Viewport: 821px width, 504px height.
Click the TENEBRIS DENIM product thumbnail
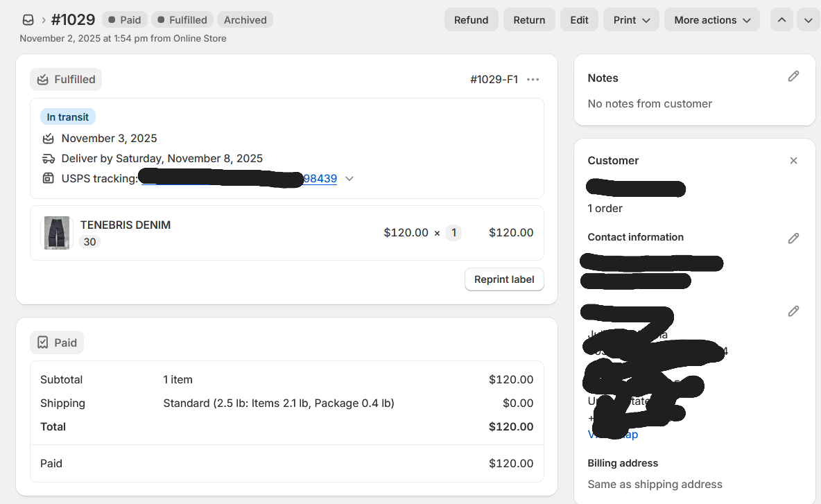pyautogui.click(x=57, y=233)
